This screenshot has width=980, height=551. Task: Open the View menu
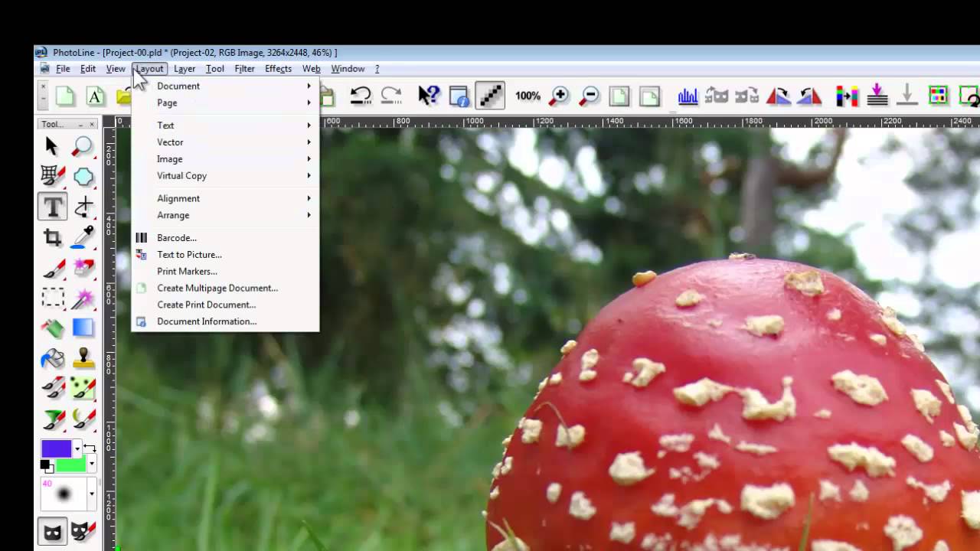[x=116, y=69]
